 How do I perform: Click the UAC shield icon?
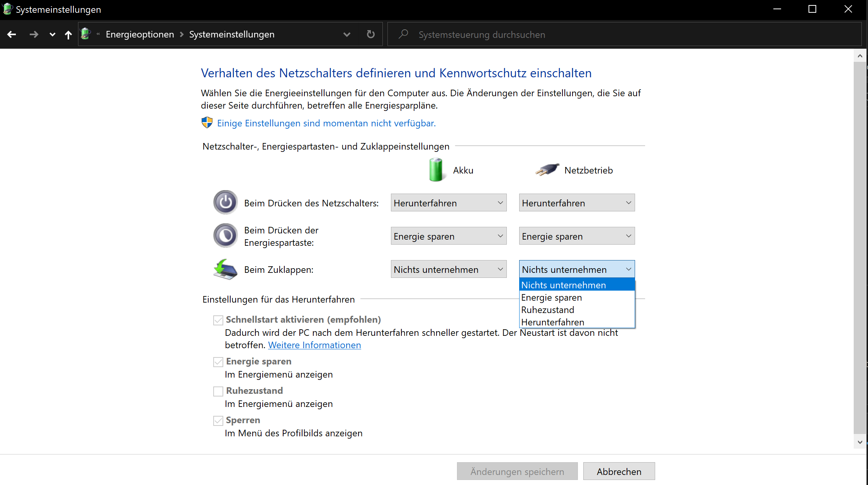[207, 123]
